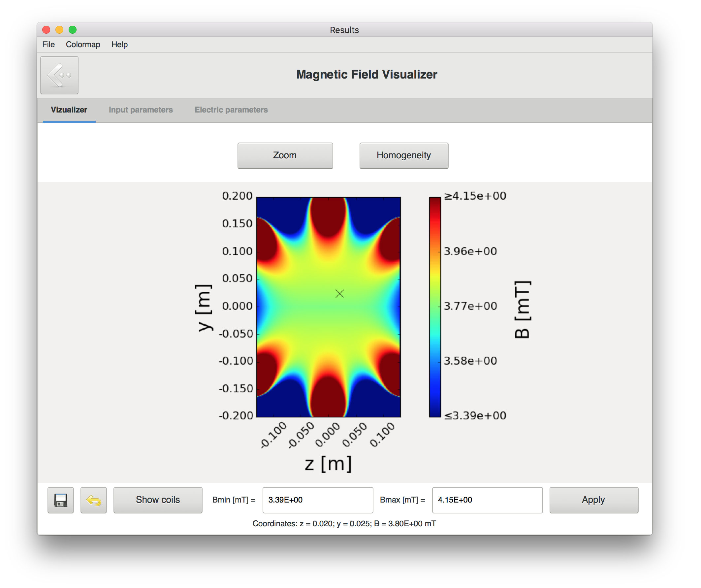Click the red close window button

[x=47, y=30]
